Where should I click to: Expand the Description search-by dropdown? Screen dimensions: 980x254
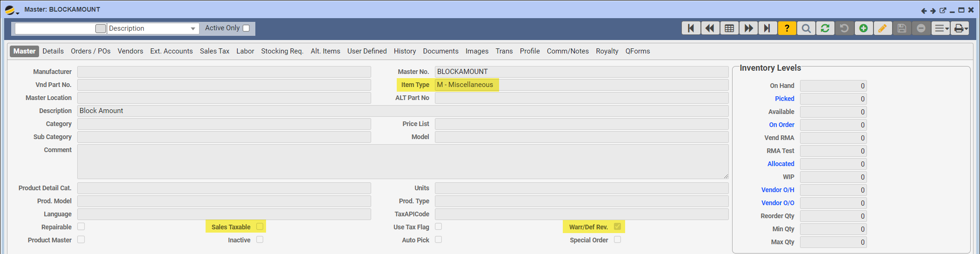point(193,29)
